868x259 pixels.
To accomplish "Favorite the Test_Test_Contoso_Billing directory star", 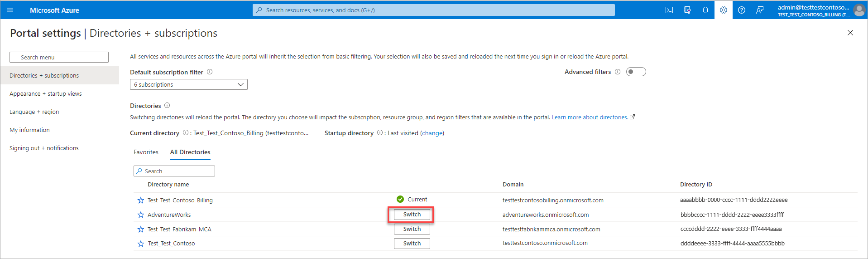I will coord(141,200).
